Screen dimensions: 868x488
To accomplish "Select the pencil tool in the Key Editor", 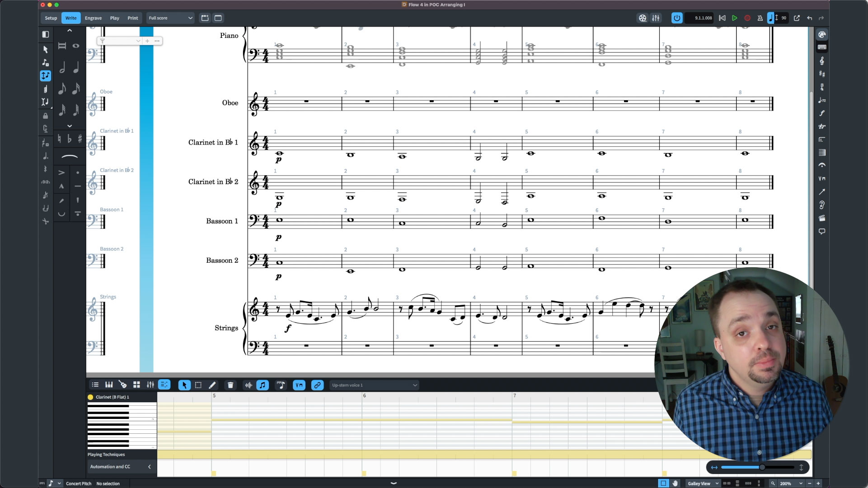I will (x=212, y=385).
